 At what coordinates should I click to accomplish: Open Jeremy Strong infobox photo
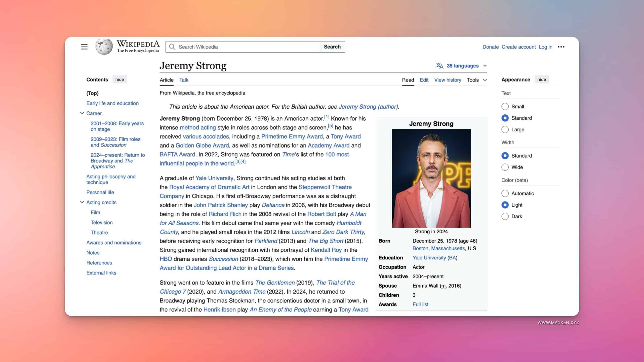431,178
